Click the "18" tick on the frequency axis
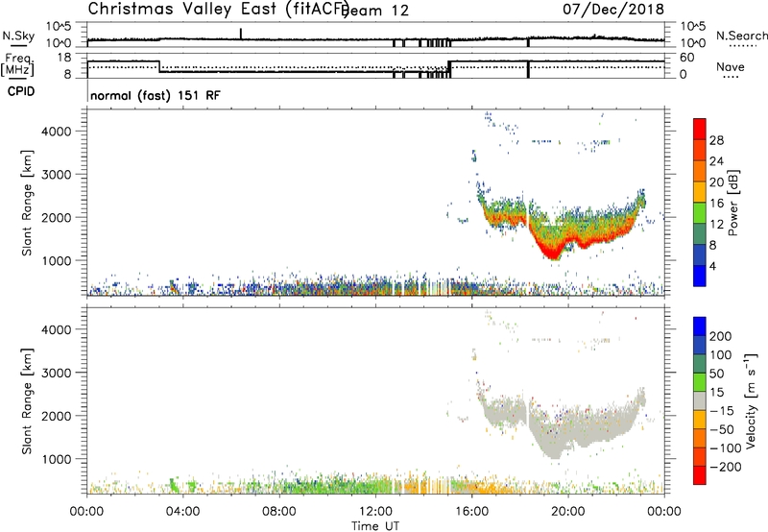 click(x=64, y=58)
